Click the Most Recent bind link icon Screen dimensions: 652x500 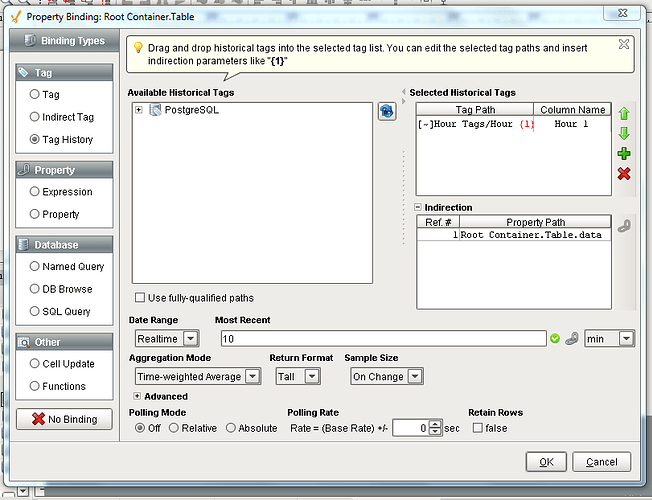(572, 339)
